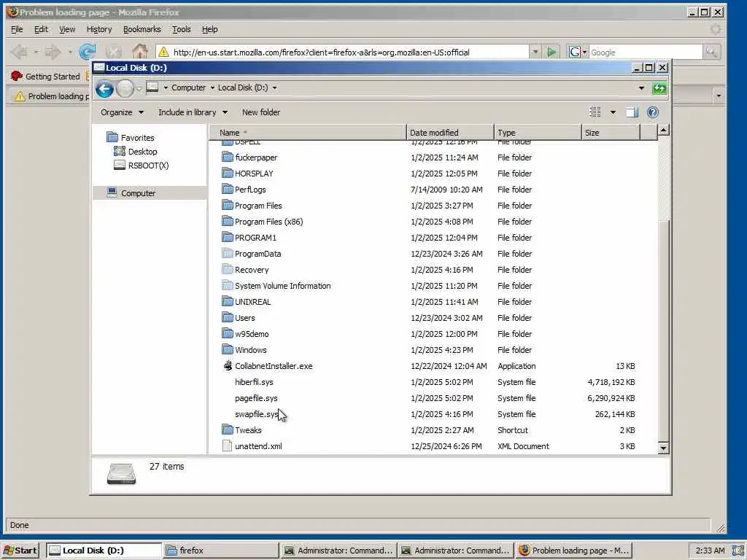Click the w95demo folder icon
The height and width of the screenshot is (560, 747).
tap(228, 334)
